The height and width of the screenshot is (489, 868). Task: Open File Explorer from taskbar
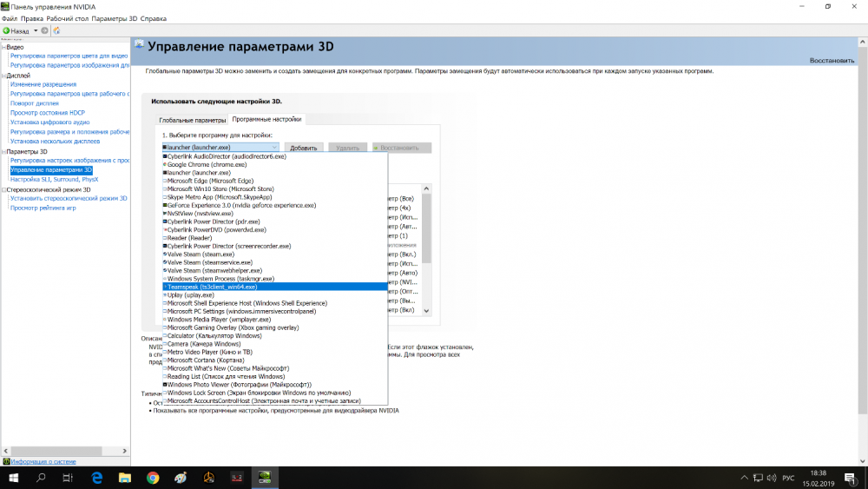pyautogui.click(x=124, y=478)
